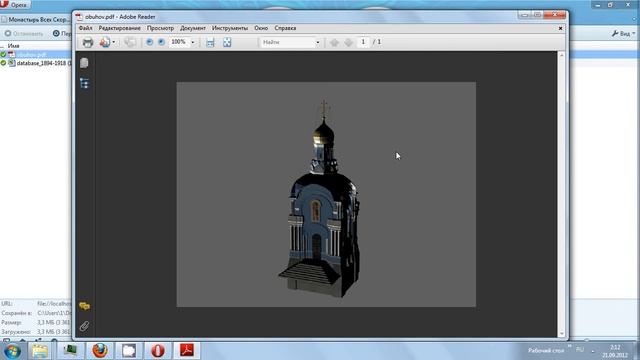Open the Редактирование menu
The width and height of the screenshot is (640, 360).
[120, 28]
